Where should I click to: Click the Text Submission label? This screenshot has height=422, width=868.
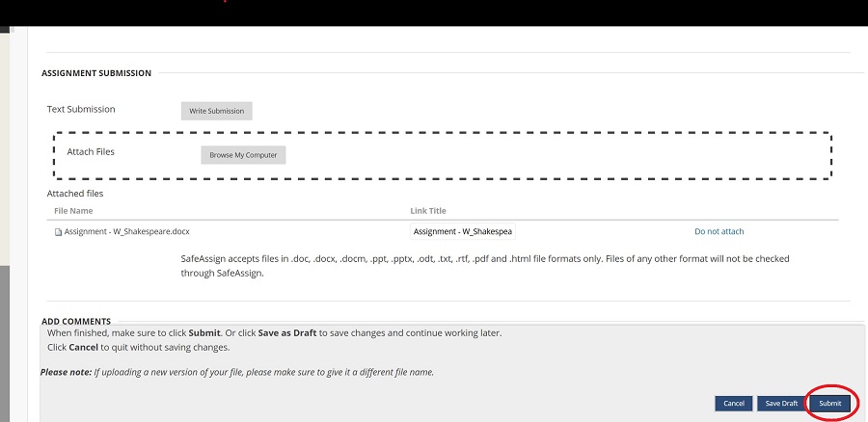tap(81, 110)
